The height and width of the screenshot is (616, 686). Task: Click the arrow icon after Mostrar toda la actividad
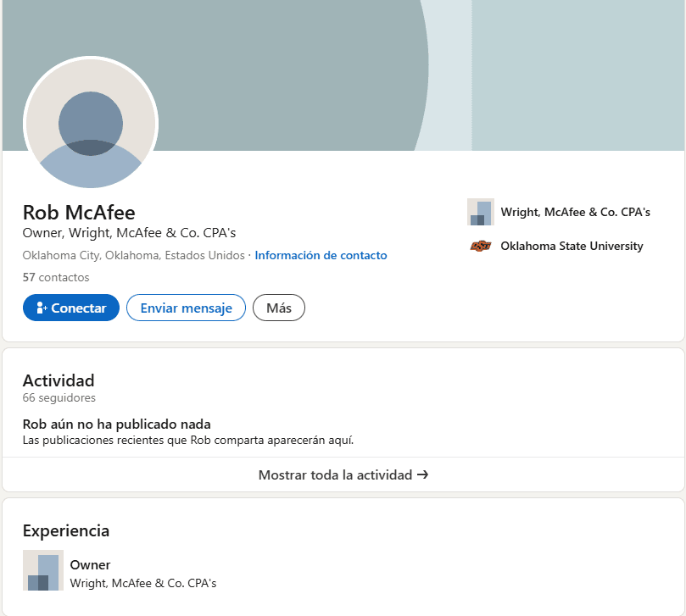(422, 475)
